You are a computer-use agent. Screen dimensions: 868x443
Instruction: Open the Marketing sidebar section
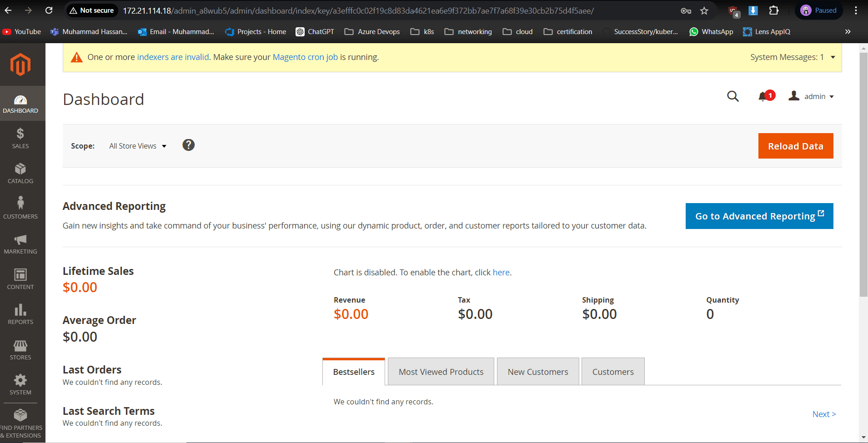point(20,244)
